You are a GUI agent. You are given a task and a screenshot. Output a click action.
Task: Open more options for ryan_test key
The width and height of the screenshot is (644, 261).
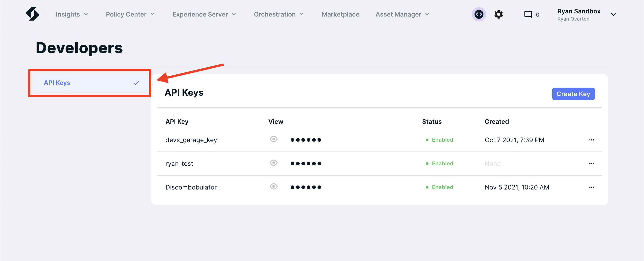[591, 164]
